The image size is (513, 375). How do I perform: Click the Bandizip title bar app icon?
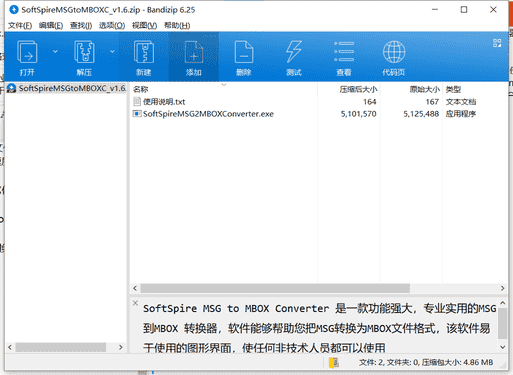coord(14,10)
